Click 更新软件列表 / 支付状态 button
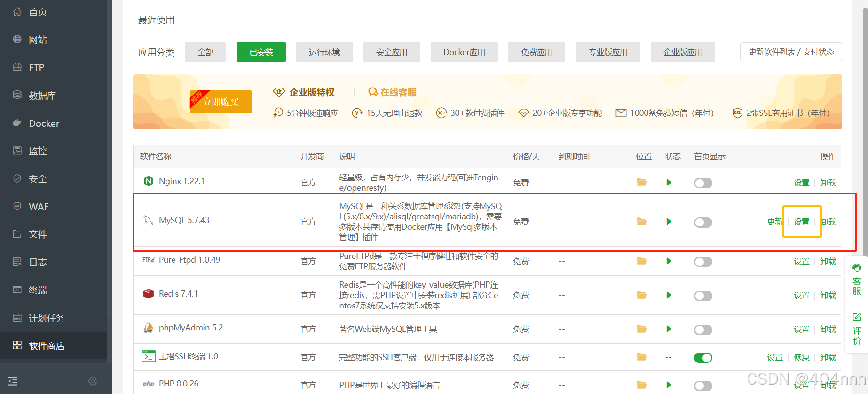The height and width of the screenshot is (394, 868). (791, 52)
